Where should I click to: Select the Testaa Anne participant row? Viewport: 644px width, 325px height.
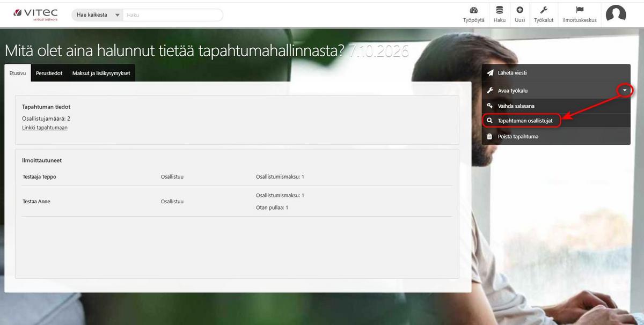36,202
